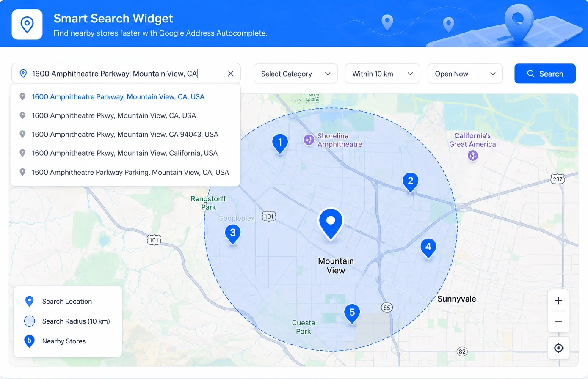Click store marker number 5 on map
588x379 pixels.
(352, 314)
